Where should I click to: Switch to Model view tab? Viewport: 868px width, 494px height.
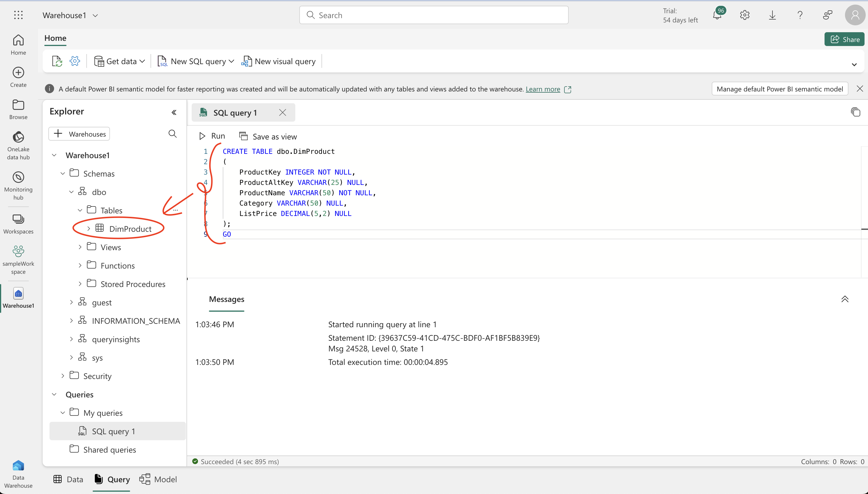158,479
